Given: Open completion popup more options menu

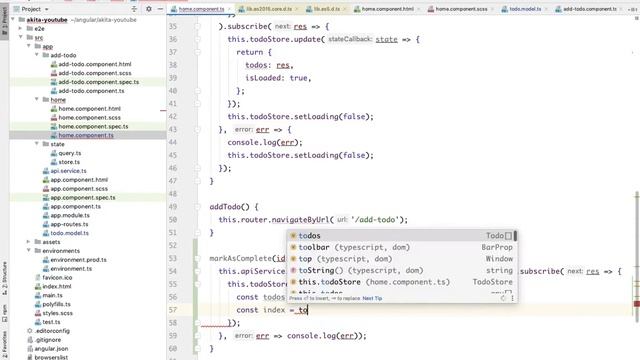Looking at the screenshot, I should [x=513, y=298].
